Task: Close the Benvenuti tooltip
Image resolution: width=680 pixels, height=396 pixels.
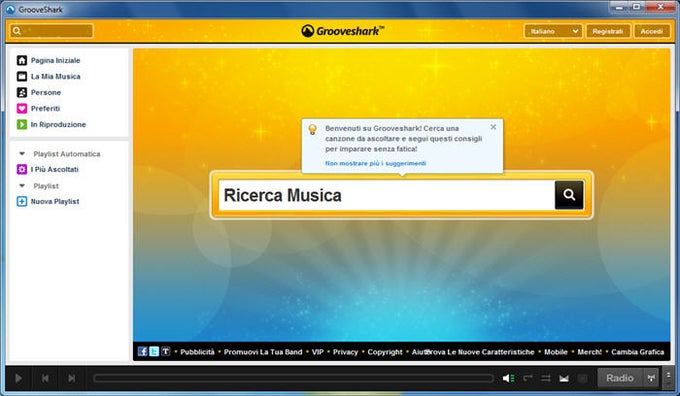Action: (493, 127)
